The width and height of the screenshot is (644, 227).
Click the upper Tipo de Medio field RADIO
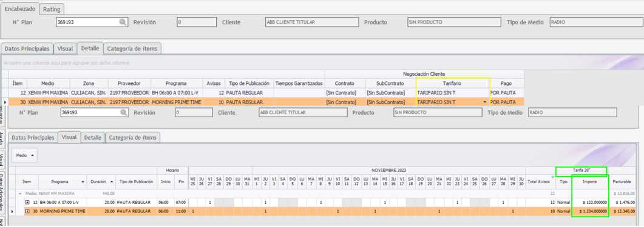click(x=597, y=22)
